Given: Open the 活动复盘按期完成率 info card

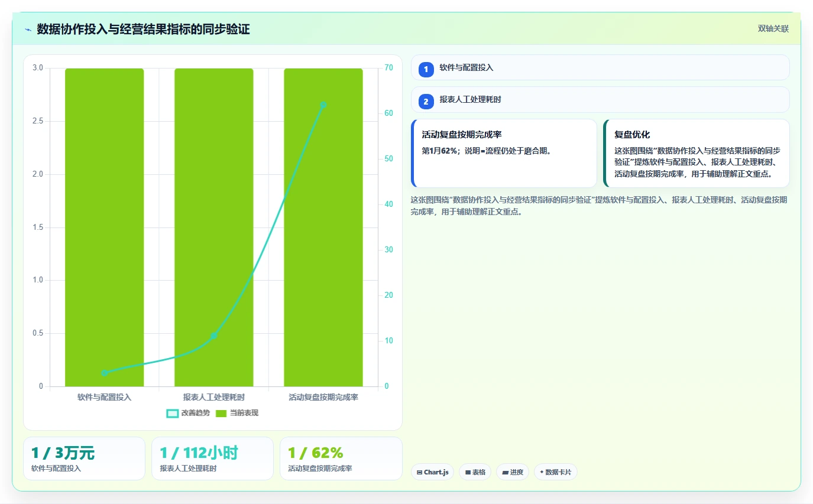Looking at the screenshot, I should (504, 153).
